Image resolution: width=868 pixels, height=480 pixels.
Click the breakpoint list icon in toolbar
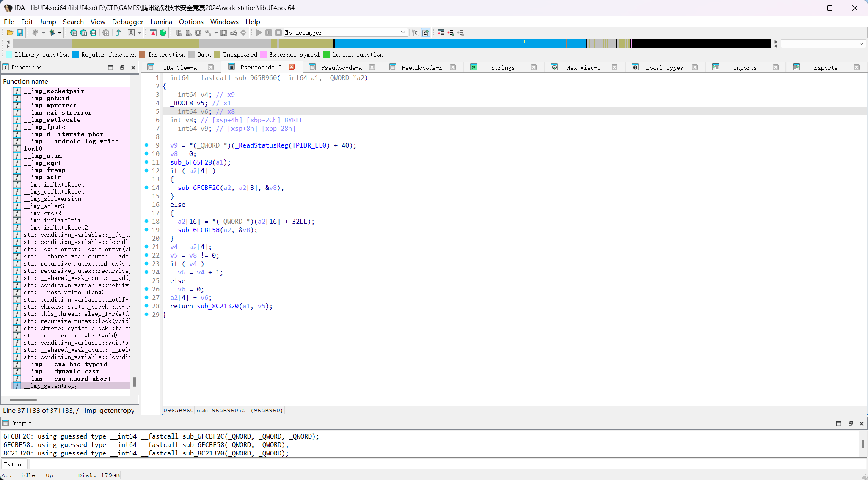[x=441, y=33]
